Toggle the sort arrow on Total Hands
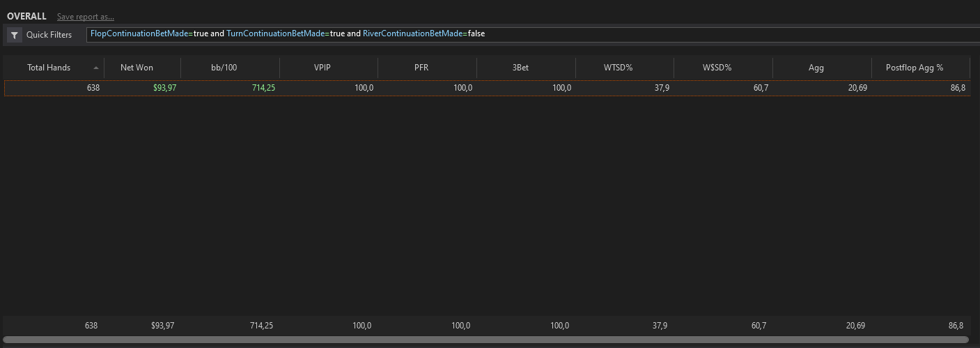 [x=96, y=68]
